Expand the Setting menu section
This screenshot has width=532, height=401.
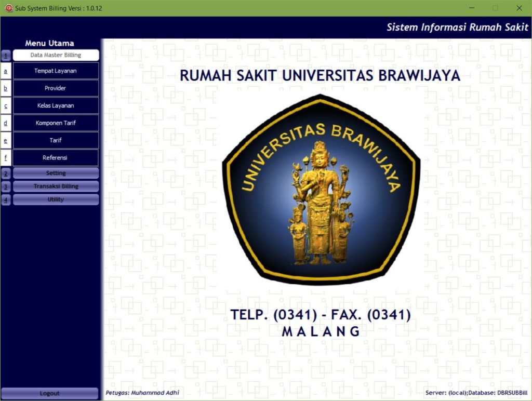(56, 173)
